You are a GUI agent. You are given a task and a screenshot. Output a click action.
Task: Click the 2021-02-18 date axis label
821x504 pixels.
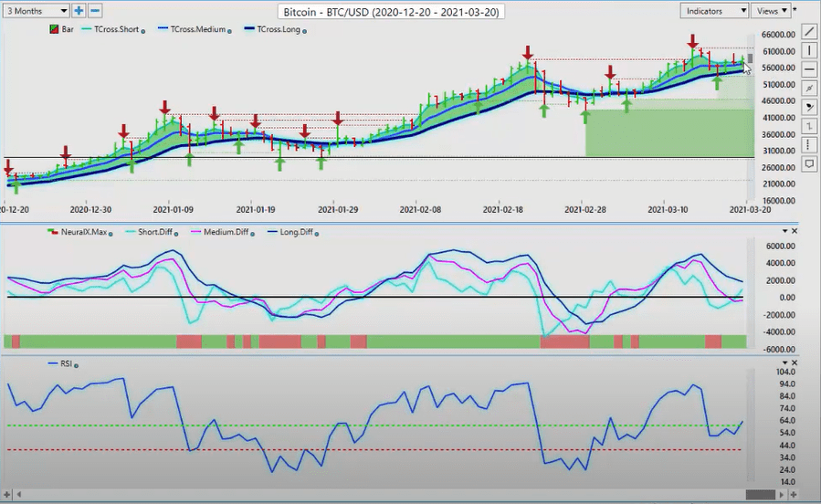502,209
